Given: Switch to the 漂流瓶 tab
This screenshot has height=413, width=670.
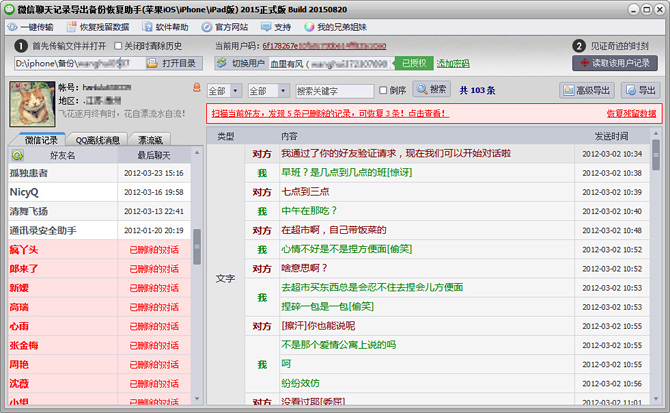Looking at the screenshot, I should tap(155, 139).
